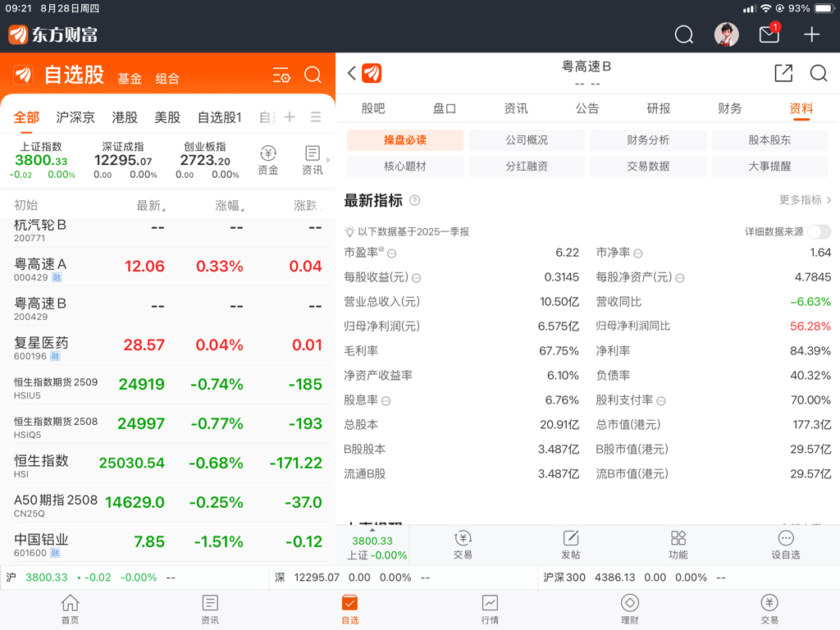Image resolution: width=840 pixels, height=630 pixels.
Task: Tap the 交易 icon in stock toolbar
Action: pos(463,545)
